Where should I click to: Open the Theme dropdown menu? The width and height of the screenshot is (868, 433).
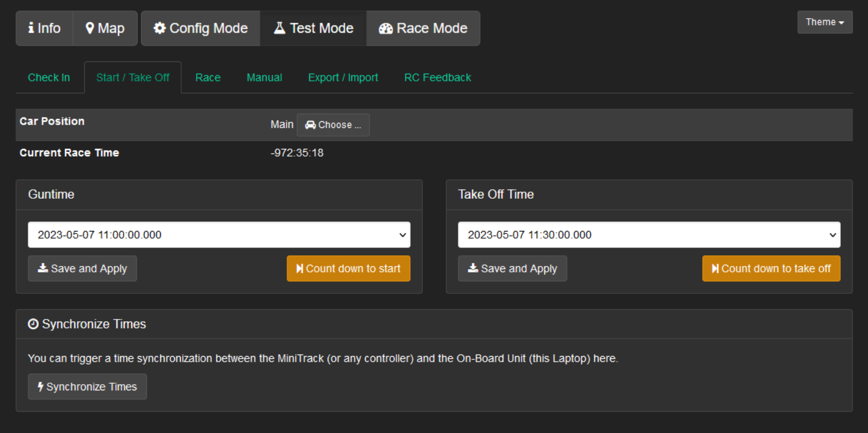click(x=825, y=22)
